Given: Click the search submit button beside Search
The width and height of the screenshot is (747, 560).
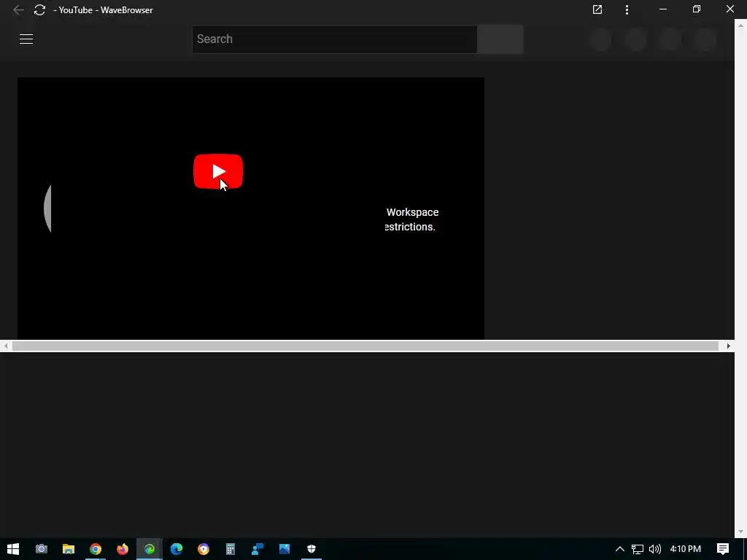Looking at the screenshot, I should 500,39.
